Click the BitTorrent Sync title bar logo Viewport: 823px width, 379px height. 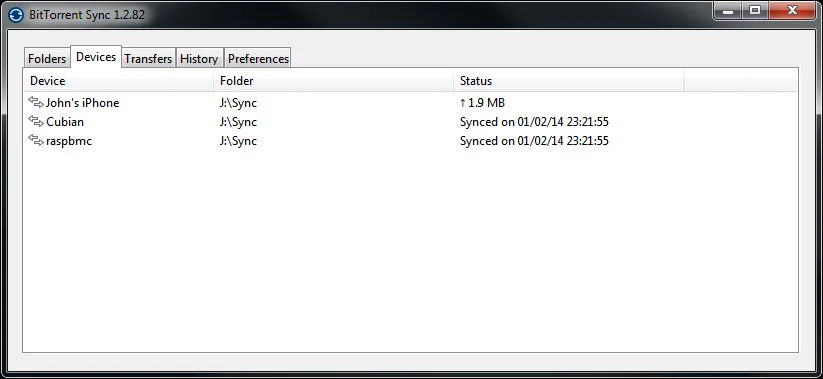pyautogui.click(x=16, y=14)
